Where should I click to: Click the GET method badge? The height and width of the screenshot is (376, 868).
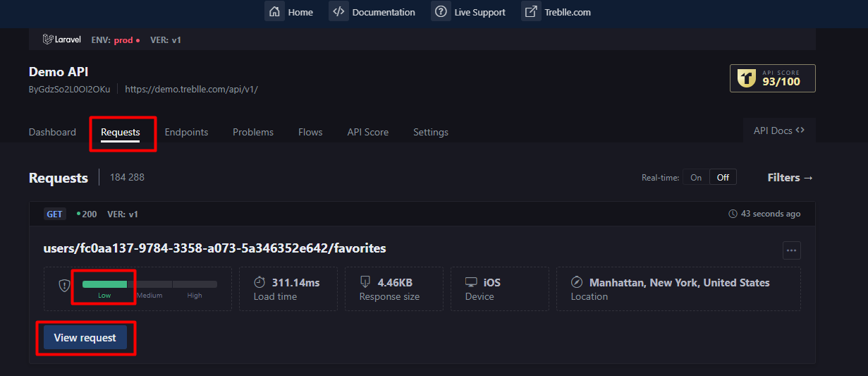(x=55, y=214)
